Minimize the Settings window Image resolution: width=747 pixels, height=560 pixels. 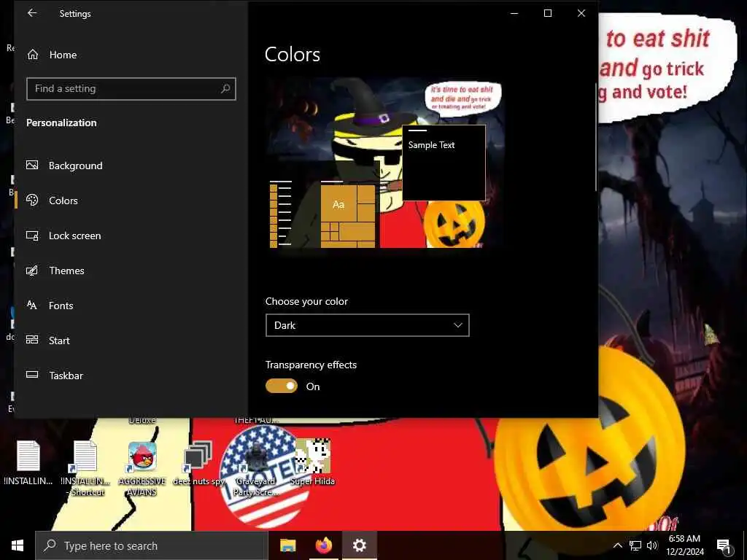pyautogui.click(x=514, y=13)
